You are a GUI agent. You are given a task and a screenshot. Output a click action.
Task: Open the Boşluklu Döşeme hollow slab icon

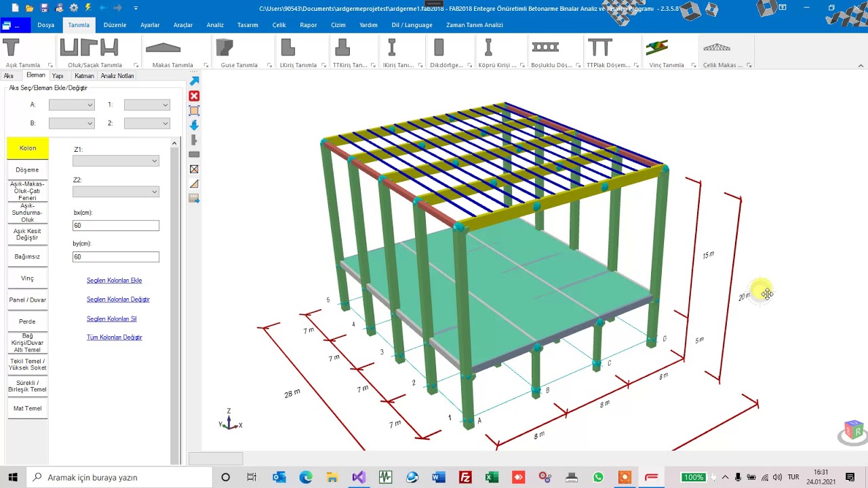point(545,47)
